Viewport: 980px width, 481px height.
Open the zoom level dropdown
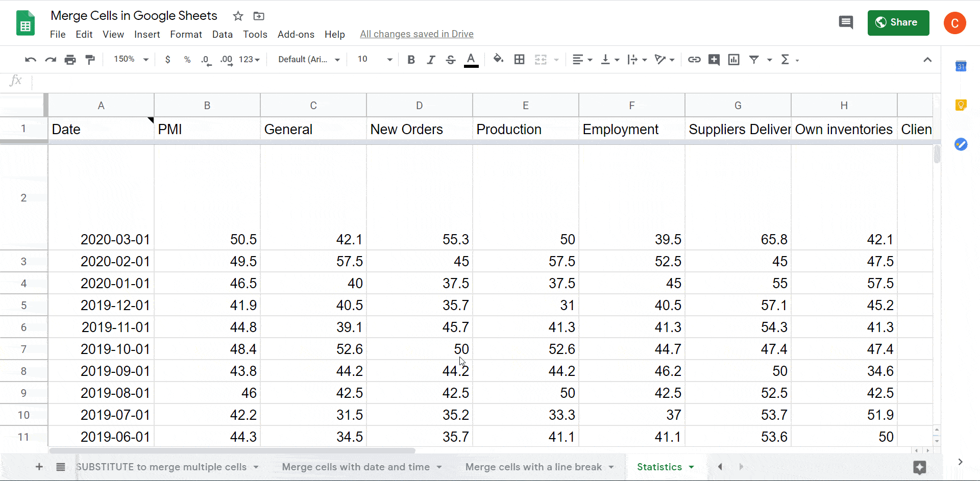pos(130,59)
